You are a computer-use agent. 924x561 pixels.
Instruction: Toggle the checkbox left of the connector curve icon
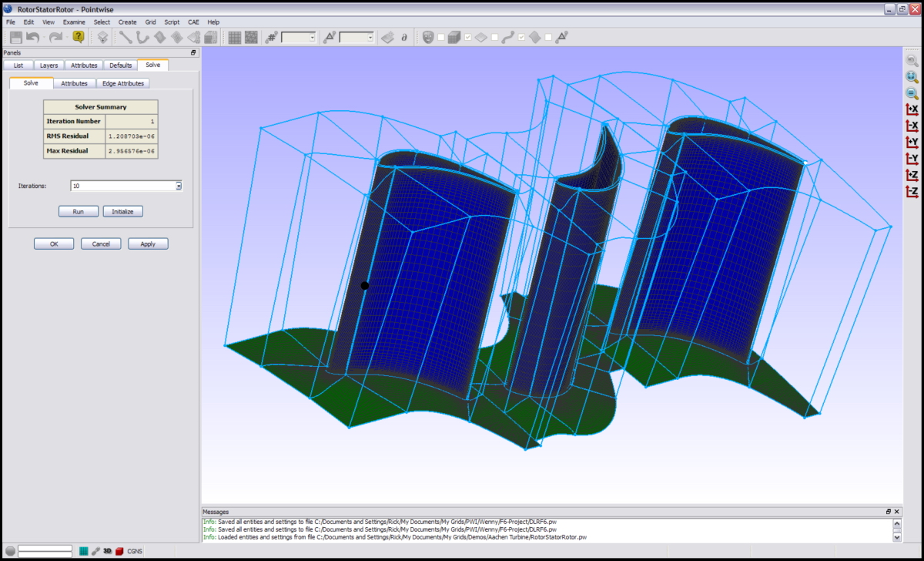494,37
